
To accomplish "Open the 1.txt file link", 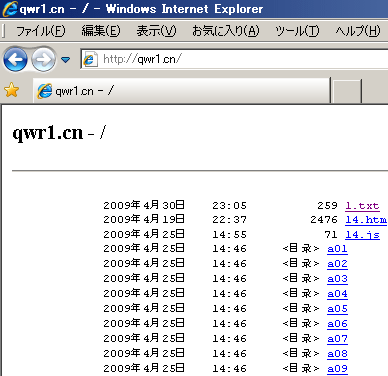I will tap(362, 206).
